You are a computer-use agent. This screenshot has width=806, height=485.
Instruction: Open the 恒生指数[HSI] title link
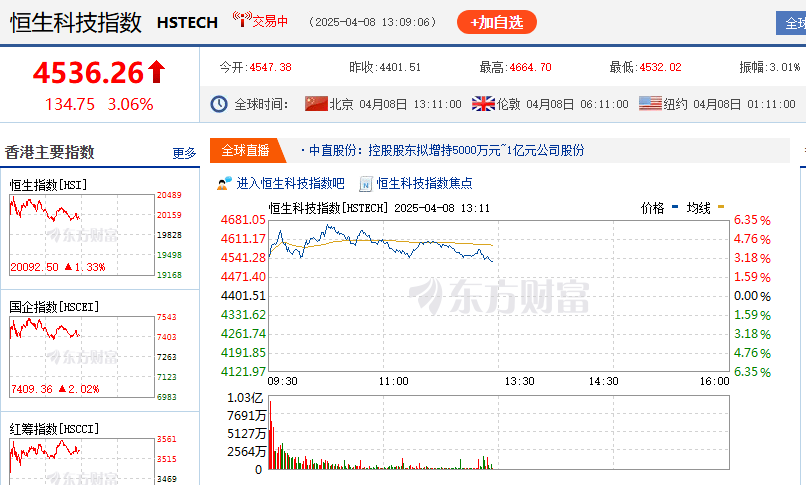[x=48, y=184]
